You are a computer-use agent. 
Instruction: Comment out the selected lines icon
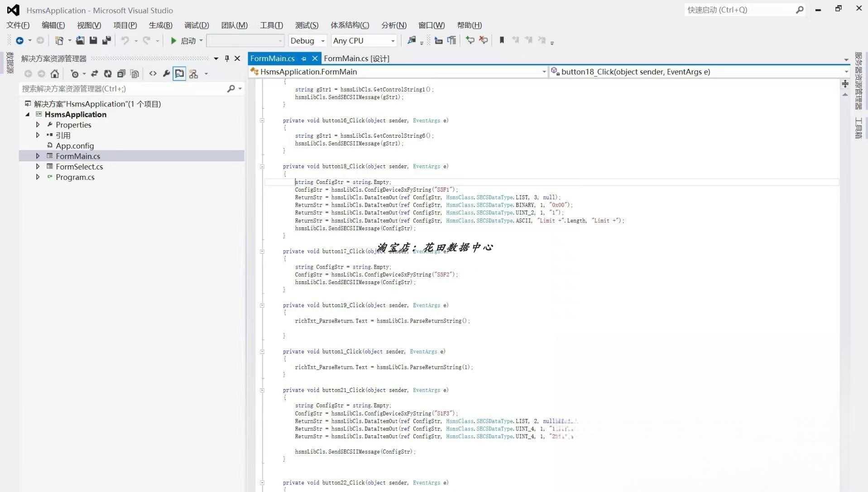click(x=470, y=40)
